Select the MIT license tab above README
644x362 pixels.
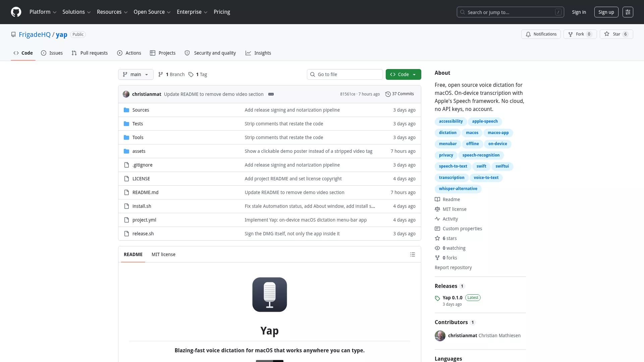click(x=163, y=254)
